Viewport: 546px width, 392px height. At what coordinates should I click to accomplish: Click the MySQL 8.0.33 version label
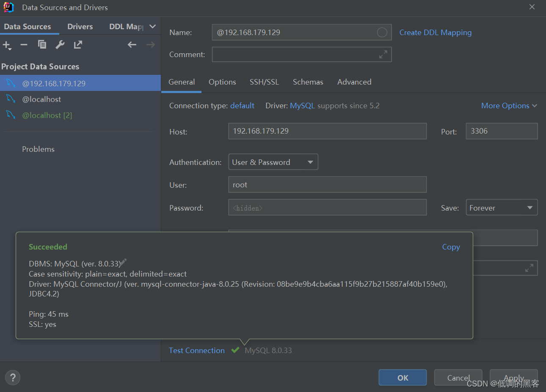click(x=268, y=351)
